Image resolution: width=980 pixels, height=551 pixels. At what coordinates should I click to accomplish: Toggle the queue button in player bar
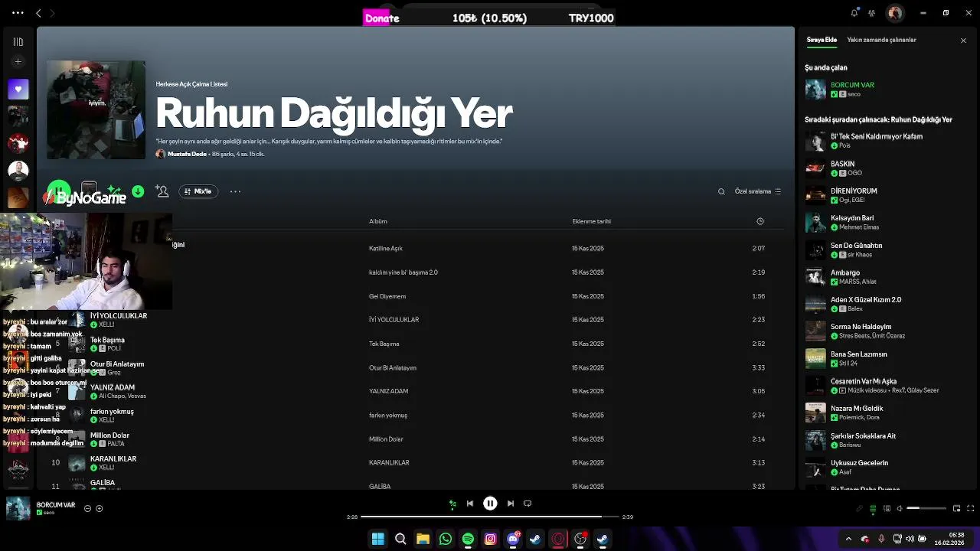click(873, 508)
